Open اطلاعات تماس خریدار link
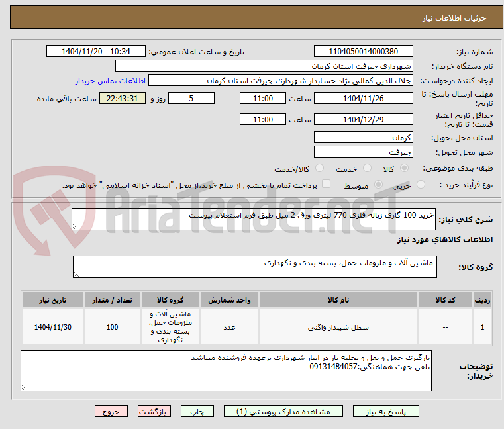This screenshot has width=504, height=429. pos(110,81)
